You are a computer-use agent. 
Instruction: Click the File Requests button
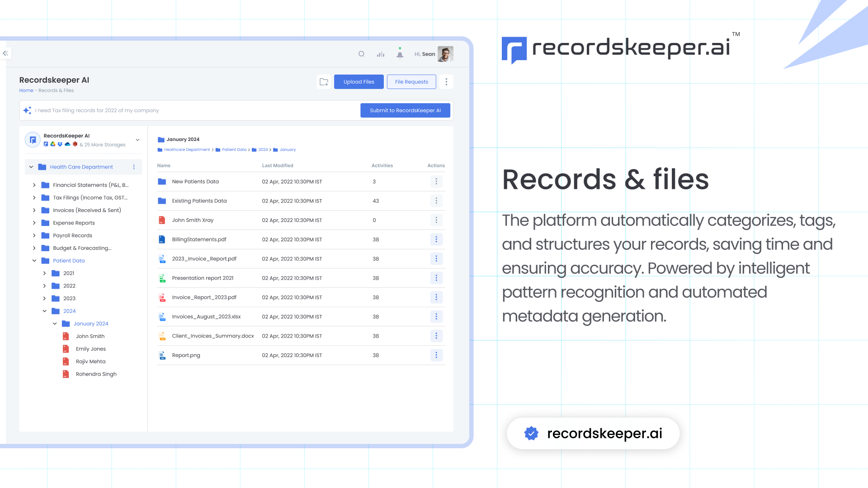pyautogui.click(x=411, y=82)
